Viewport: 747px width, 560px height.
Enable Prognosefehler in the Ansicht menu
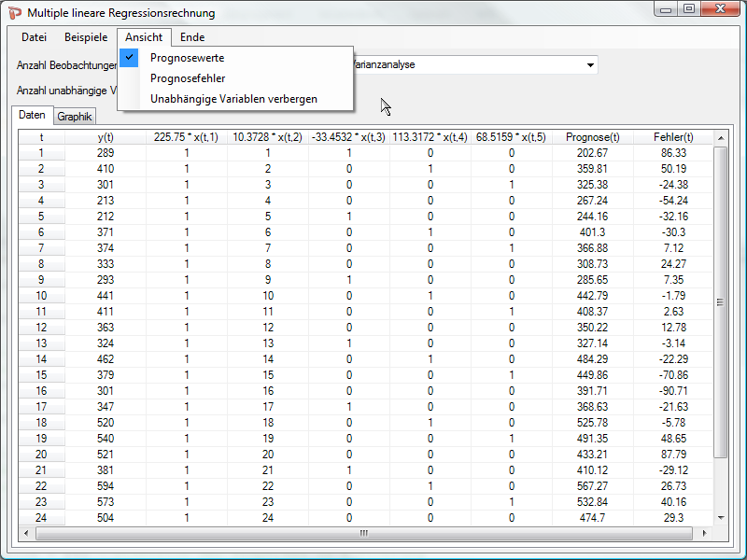(x=188, y=78)
